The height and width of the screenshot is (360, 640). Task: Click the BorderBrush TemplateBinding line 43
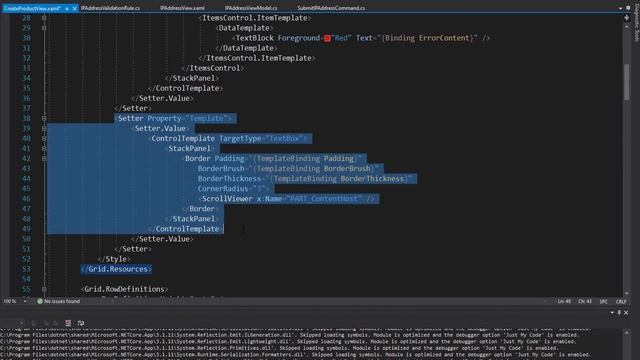coord(288,169)
